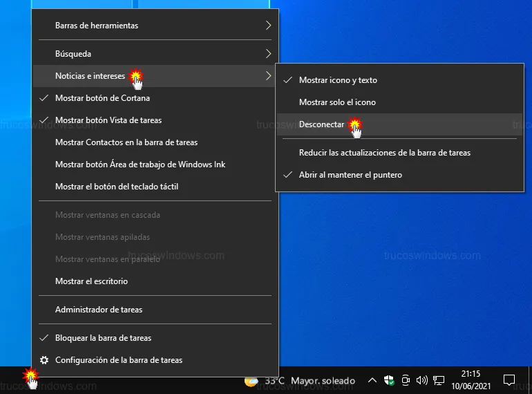Toggle Bloquear la barra de tareas
Image resolution: width=532 pixels, height=394 pixels.
pyautogui.click(x=103, y=338)
